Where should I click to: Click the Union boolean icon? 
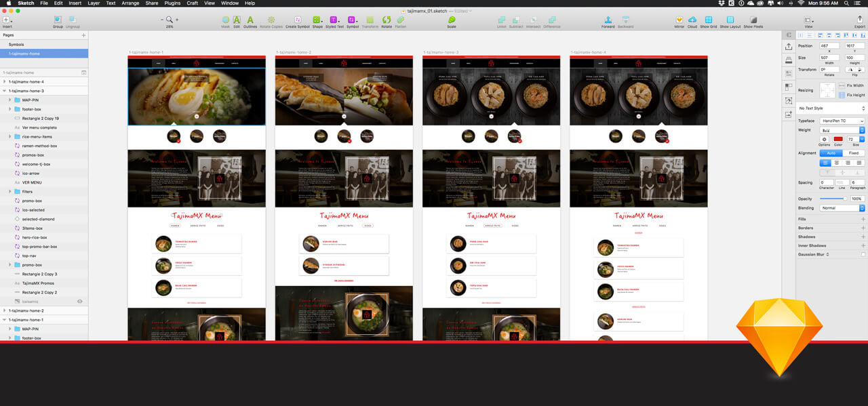click(x=502, y=20)
